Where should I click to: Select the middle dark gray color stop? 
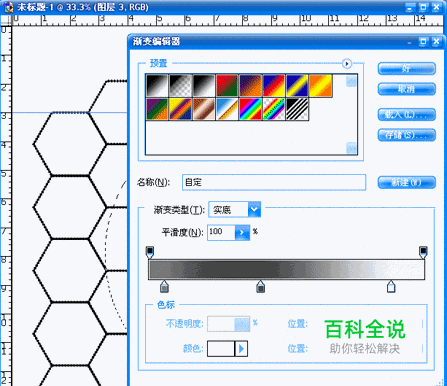[x=260, y=287]
